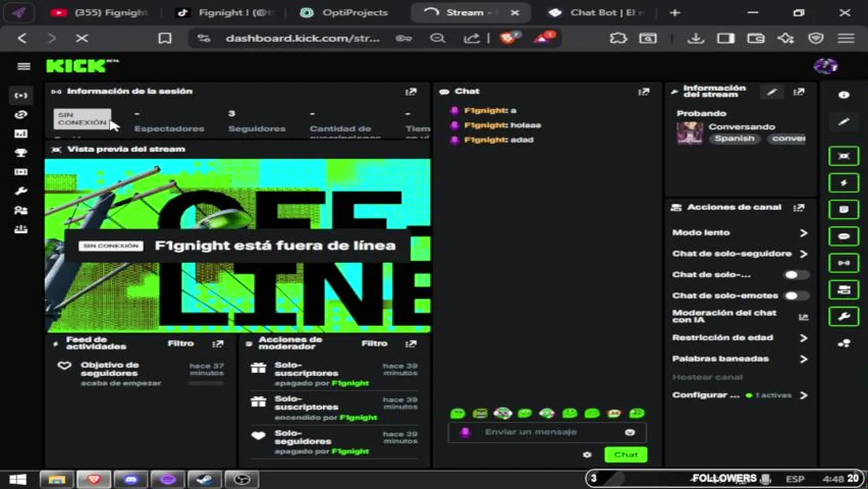868x489 pixels.
Task: Toggle the lightning bolt widget in right rail
Action: click(x=844, y=183)
